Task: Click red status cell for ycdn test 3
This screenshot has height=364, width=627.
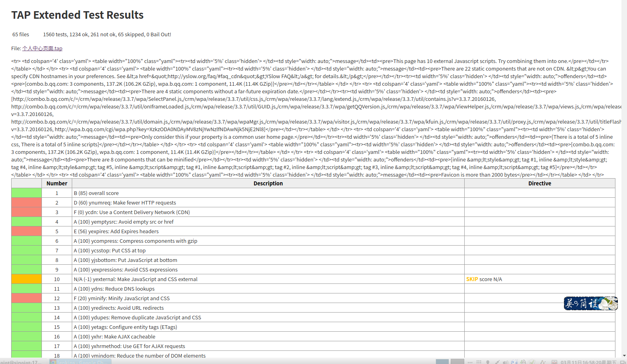Action: (26, 212)
